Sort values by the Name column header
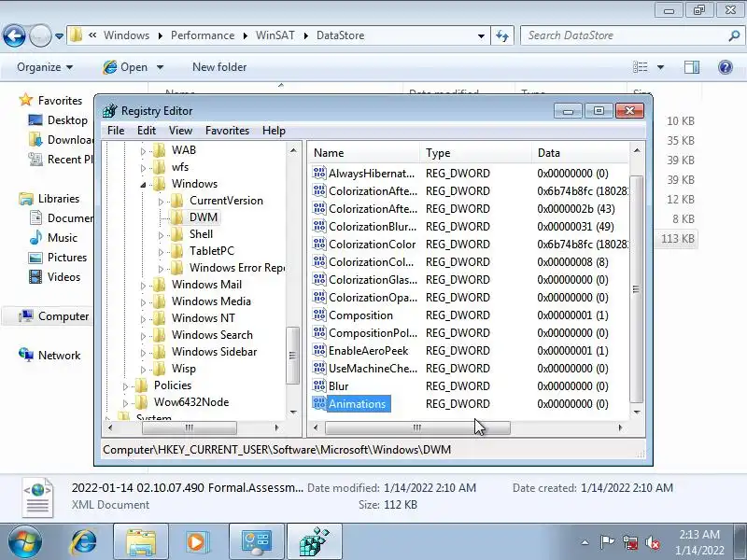Viewport: 747px width, 560px height. click(x=363, y=153)
